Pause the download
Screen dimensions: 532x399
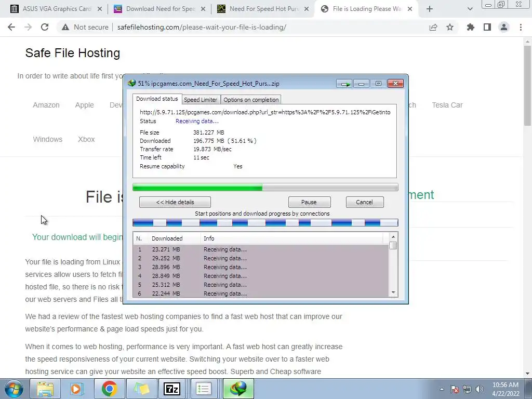pyautogui.click(x=309, y=202)
